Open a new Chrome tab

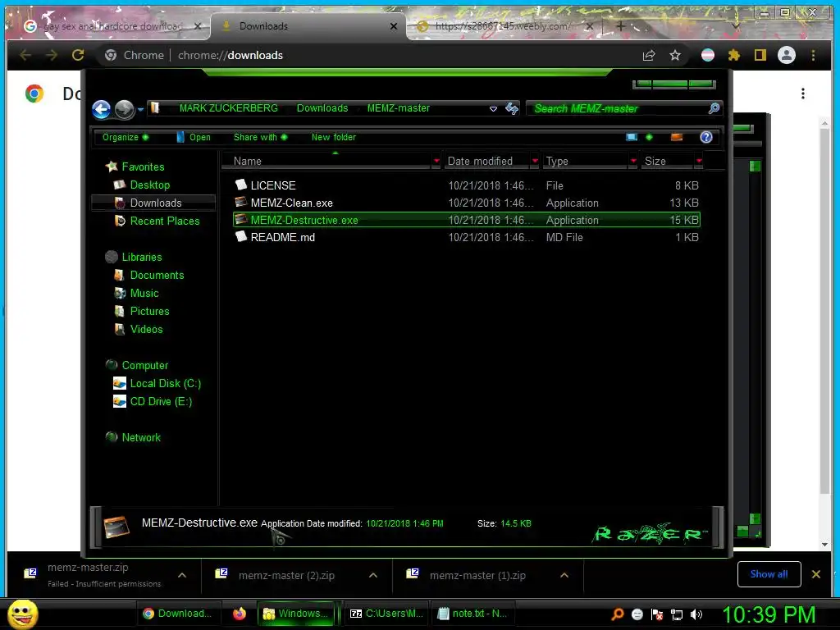[620, 25]
